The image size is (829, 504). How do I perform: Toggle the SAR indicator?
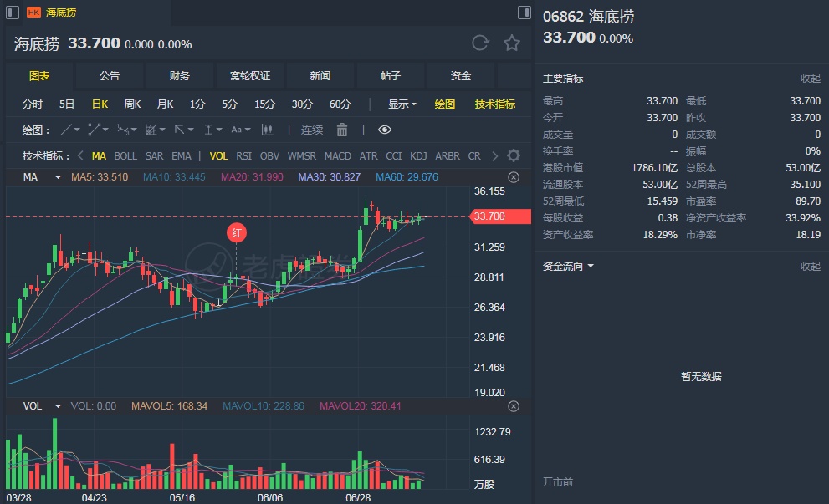pos(154,155)
